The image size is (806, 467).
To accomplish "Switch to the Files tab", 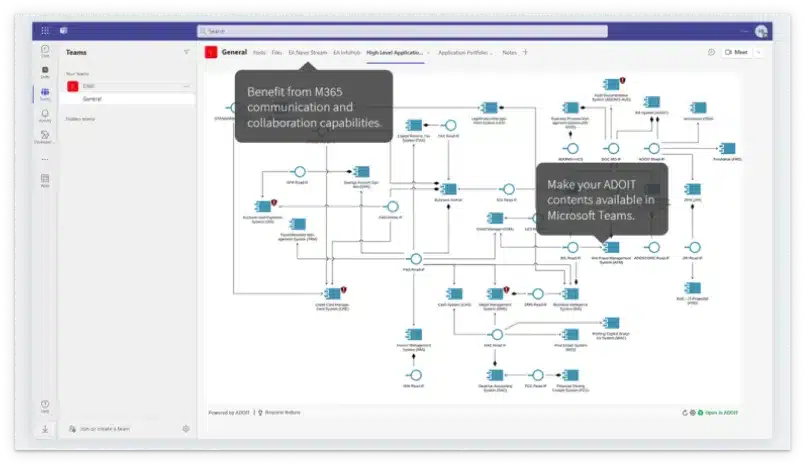I will 277,52.
